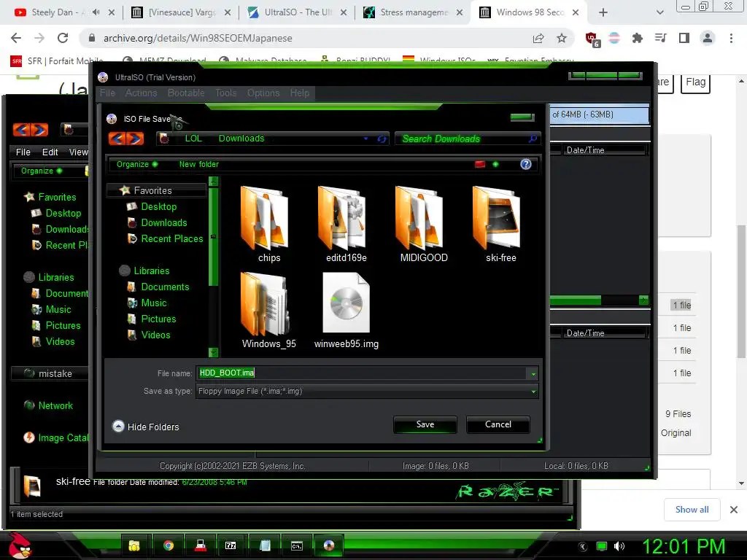Image resolution: width=747 pixels, height=560 pixels.
Task: Click the Save button
Action: (x=425, y=424)
